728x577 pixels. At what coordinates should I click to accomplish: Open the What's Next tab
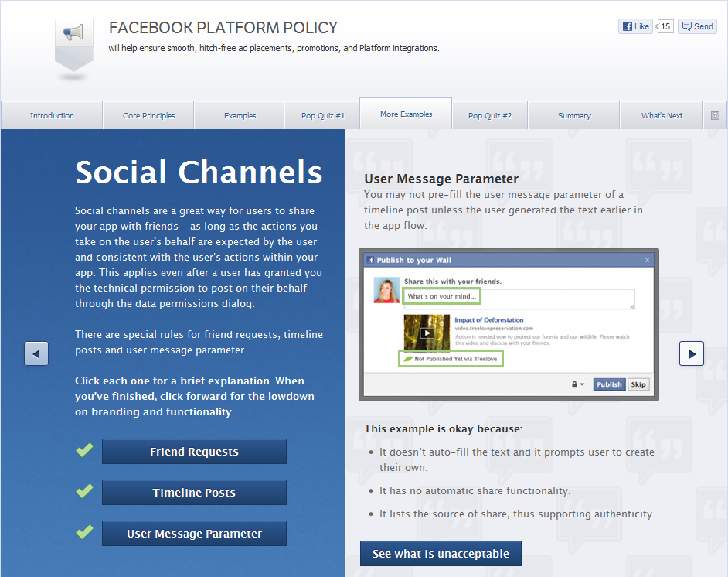[x=662, y=116]
